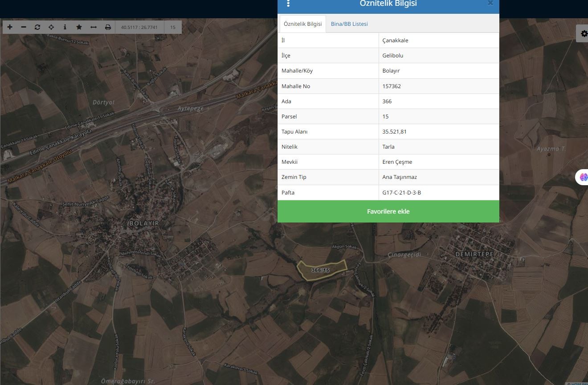Click the Tapu Alanı row label
This screenshot has width=588, height=385.
point(294,132)
